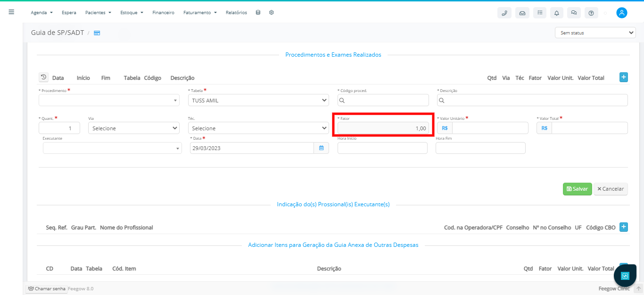Open the chat messages icon

574,13
